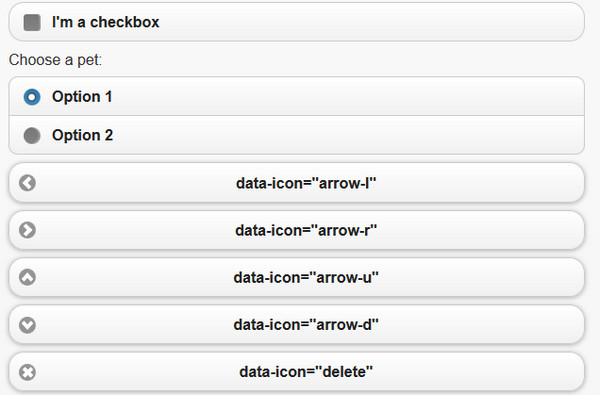
Task: Click the data-icon="arrow-r" button text
Action: (306, 230)
